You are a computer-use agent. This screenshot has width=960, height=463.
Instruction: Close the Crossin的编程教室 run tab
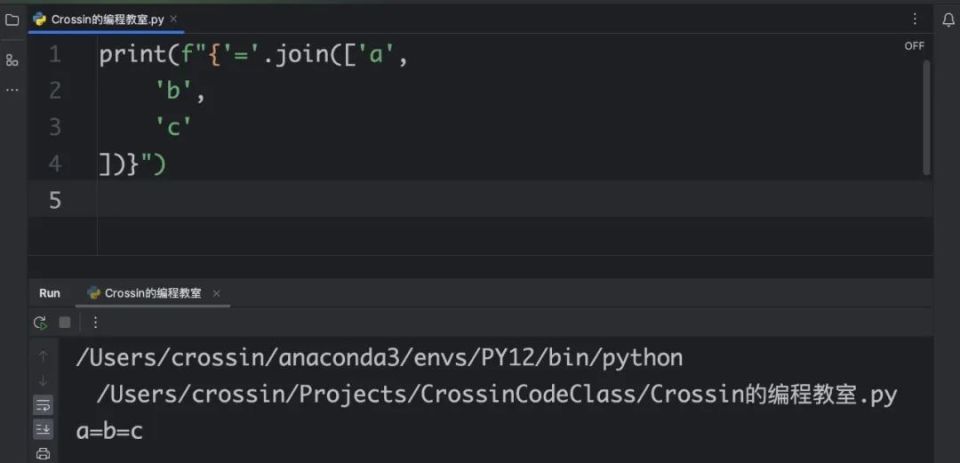tap(216, 293)
